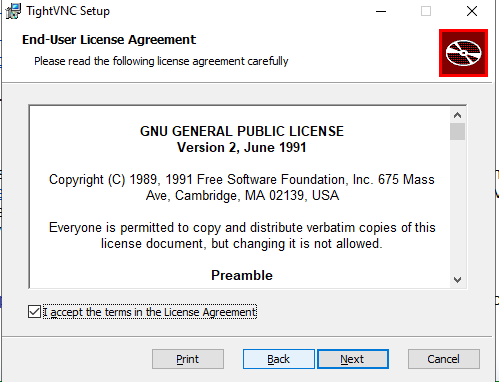Minimize the TightVNC Setup window
Screen dimensions: 499x382
381,11
